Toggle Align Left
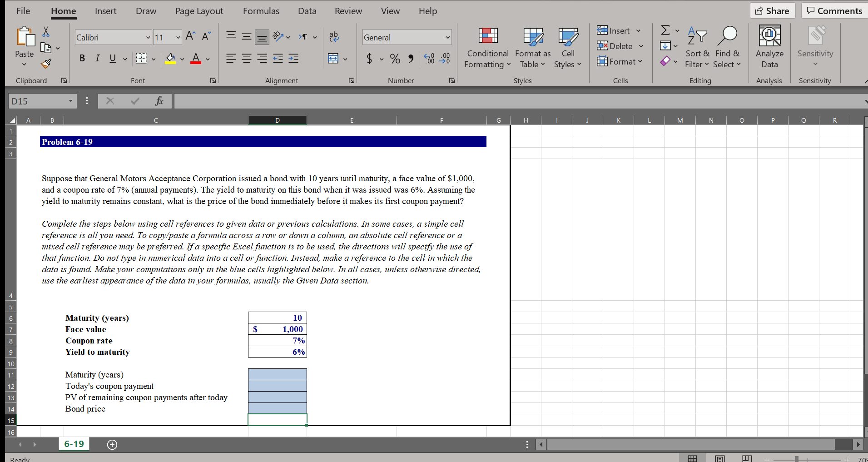Screen dimensions: 868x462 click(231, 59)
